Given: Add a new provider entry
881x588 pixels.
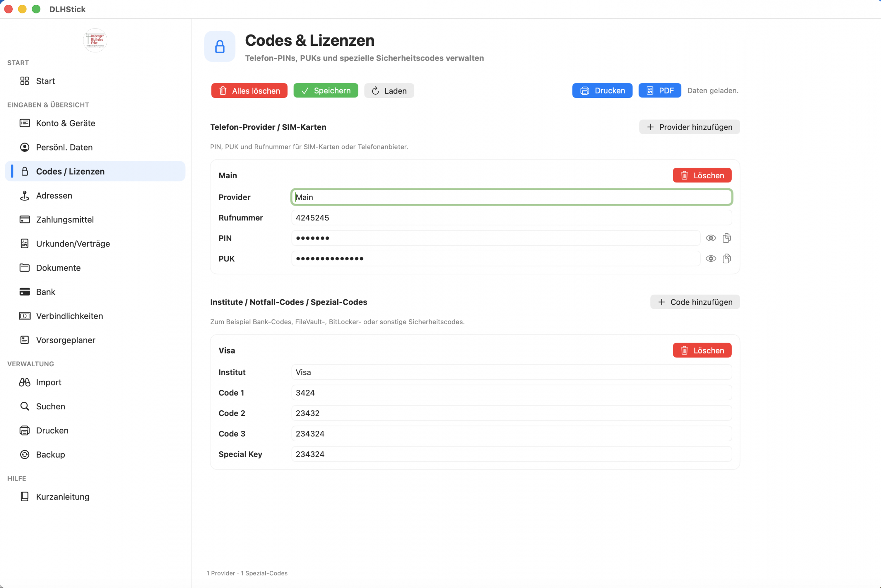Looking at the screenshot, I should [x=689, y=127].
